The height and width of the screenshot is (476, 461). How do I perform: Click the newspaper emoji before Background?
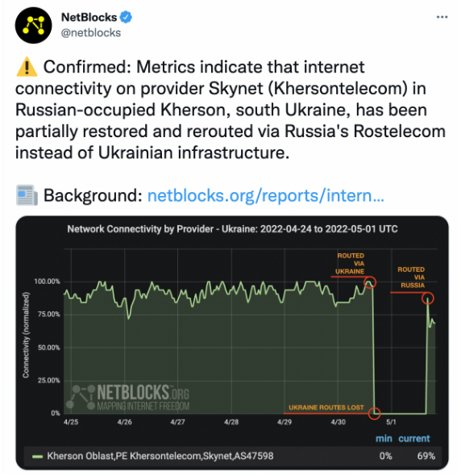(x=27, y=195)
